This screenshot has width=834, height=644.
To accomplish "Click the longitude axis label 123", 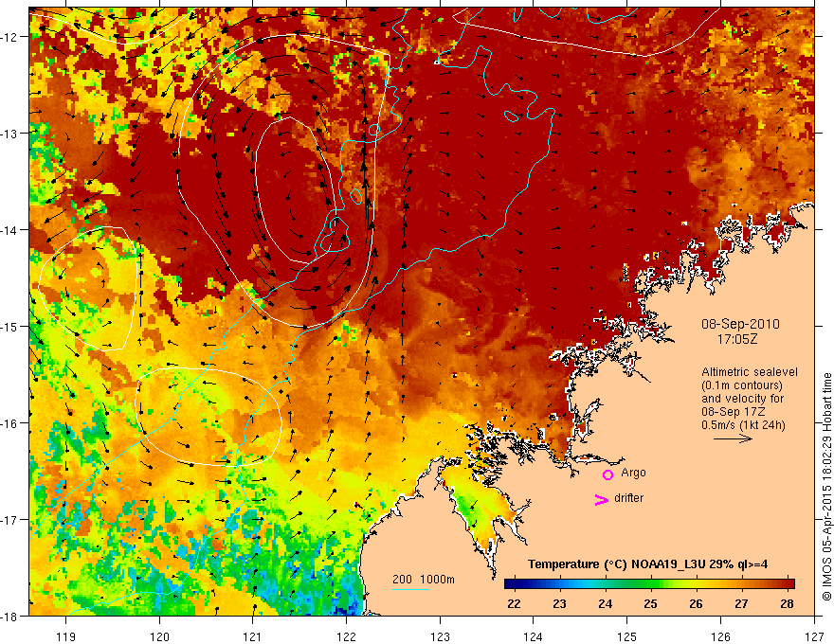I will (x=440, y=636).
